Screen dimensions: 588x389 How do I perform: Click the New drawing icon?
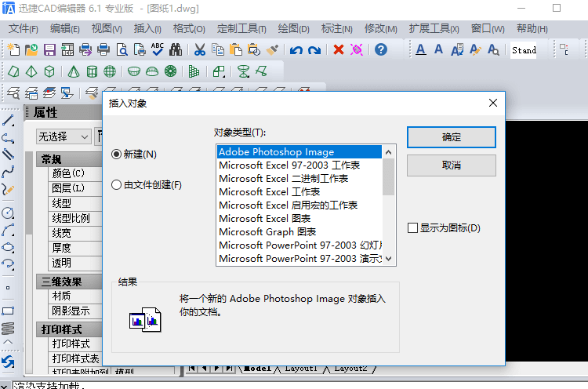(x=13, y=49)
